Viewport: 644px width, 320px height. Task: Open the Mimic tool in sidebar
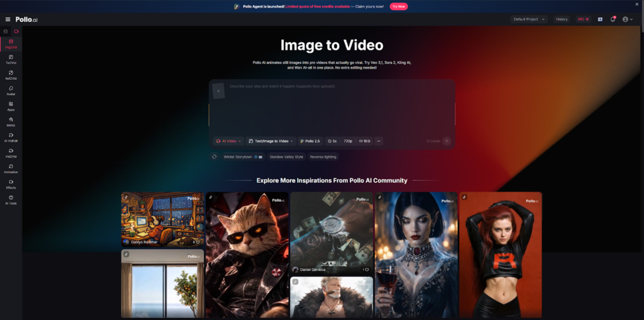coord(11,122)
